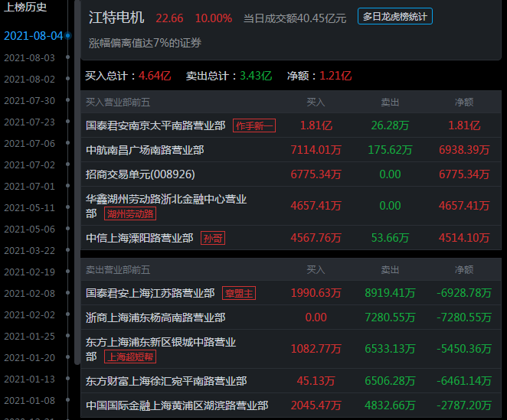Click the net value -2787.20万
Image resolution: width=507 pixels, height=420 pixels.
(x=464, y=405)
